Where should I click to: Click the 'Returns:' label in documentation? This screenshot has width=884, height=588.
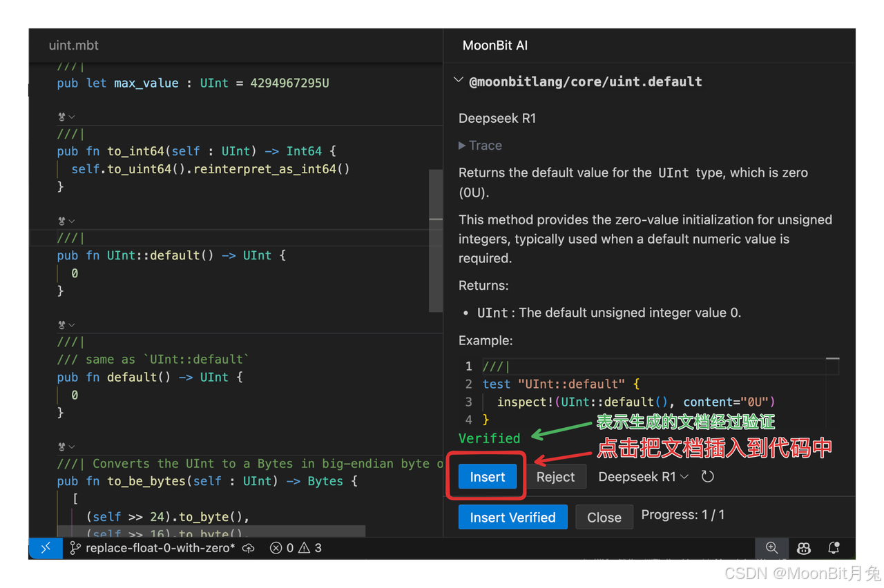(483, 285)
